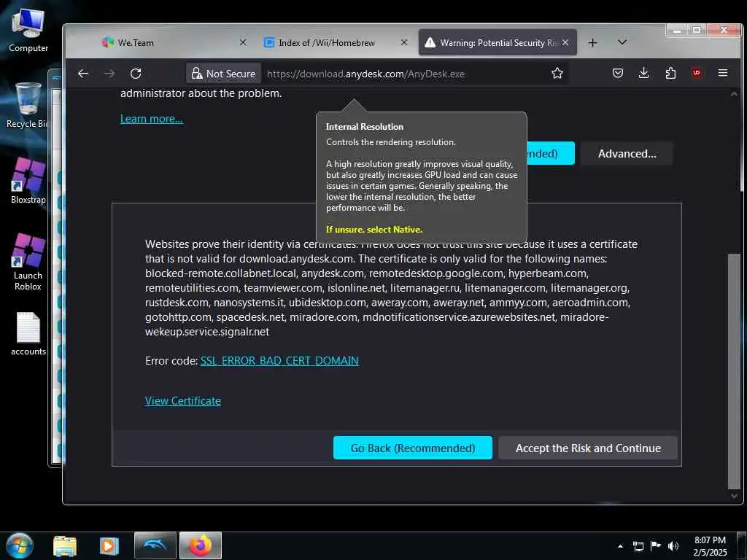Viewport: 747px width, 560px height.
Task: Switch to the We.Team tab
Action: pyautogui.click(x=174, y=42)
